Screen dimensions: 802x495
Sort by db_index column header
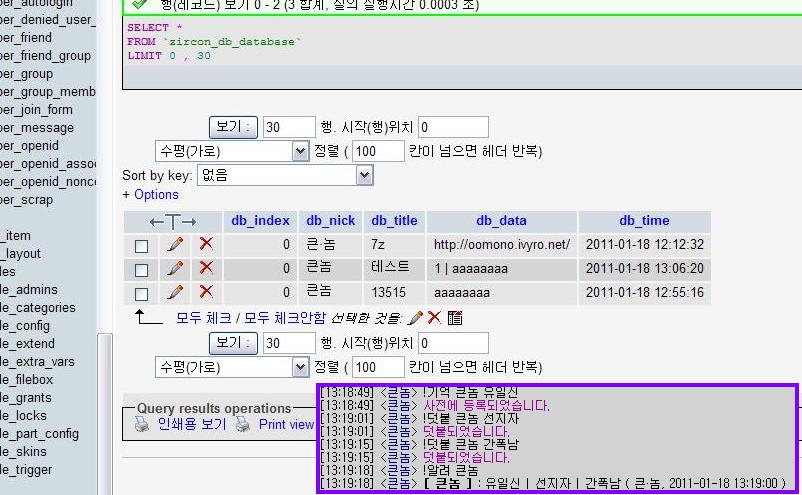pos(260,220)
